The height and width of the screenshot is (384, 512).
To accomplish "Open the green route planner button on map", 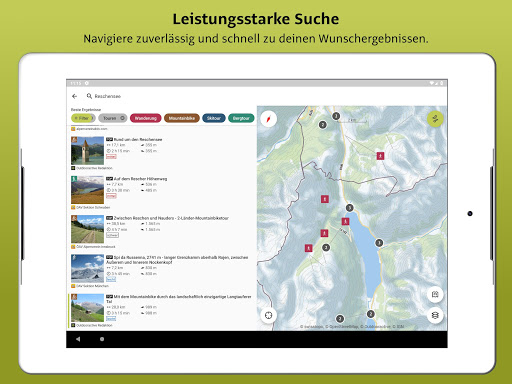I will click(x=435, y=119).
